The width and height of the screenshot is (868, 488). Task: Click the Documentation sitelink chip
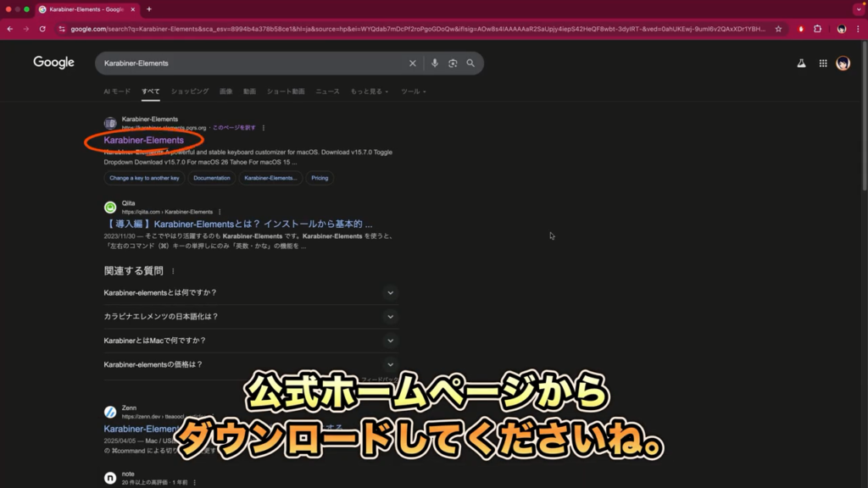pyautogui.click(x=211, y=178)
